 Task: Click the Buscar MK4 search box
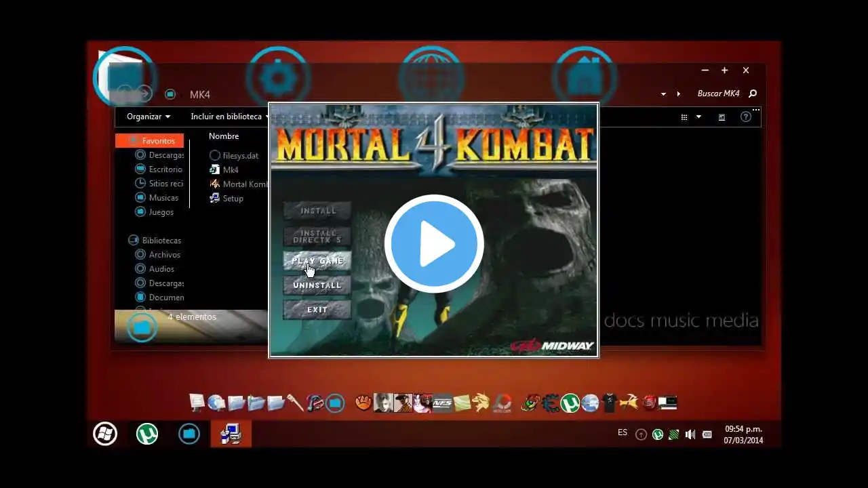[718, 94]
